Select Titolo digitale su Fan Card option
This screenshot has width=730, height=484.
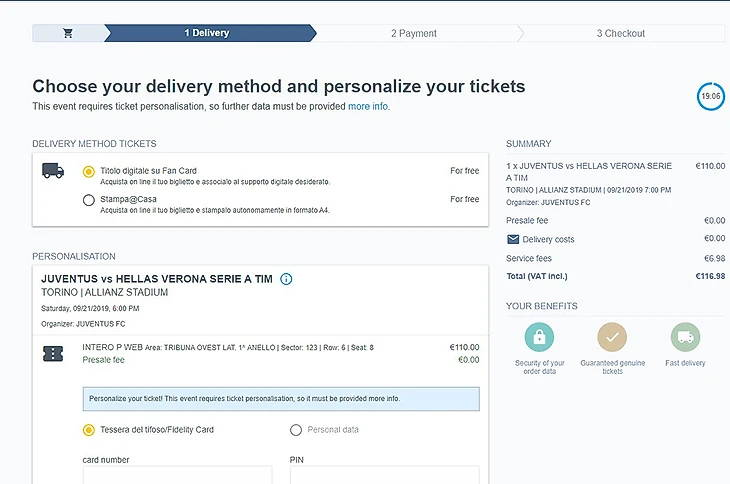point(89,172)
